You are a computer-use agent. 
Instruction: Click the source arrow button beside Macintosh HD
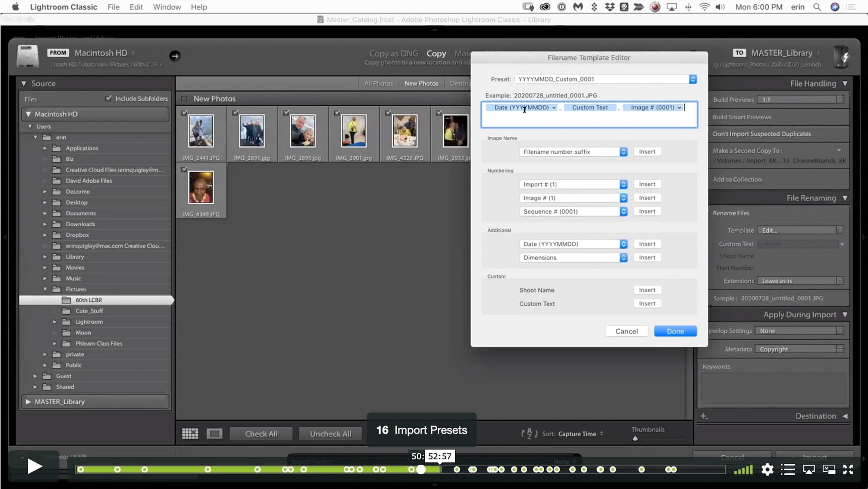[174, 56]
